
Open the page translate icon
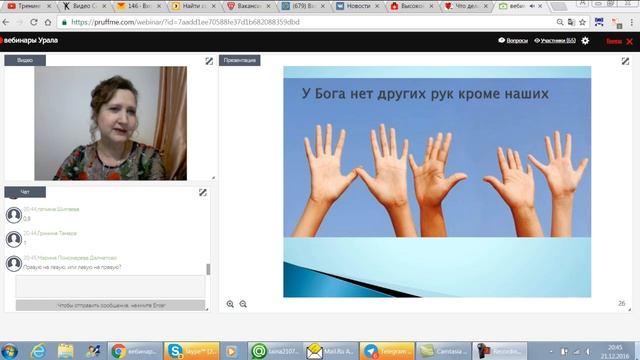[x=571, y=22]
